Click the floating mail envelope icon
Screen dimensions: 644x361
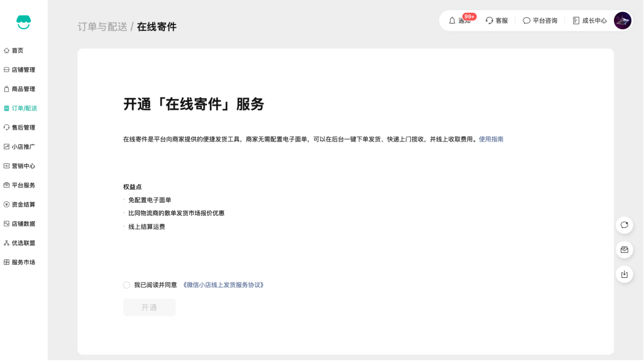tap(624, 250)
